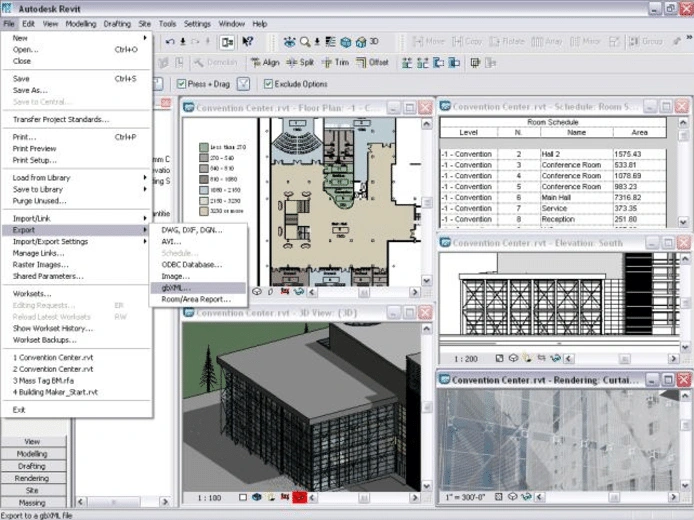Open the 1" = 300'-0" scale selector
This screenshot has width=694, height=520.
[x=464, y=497]
